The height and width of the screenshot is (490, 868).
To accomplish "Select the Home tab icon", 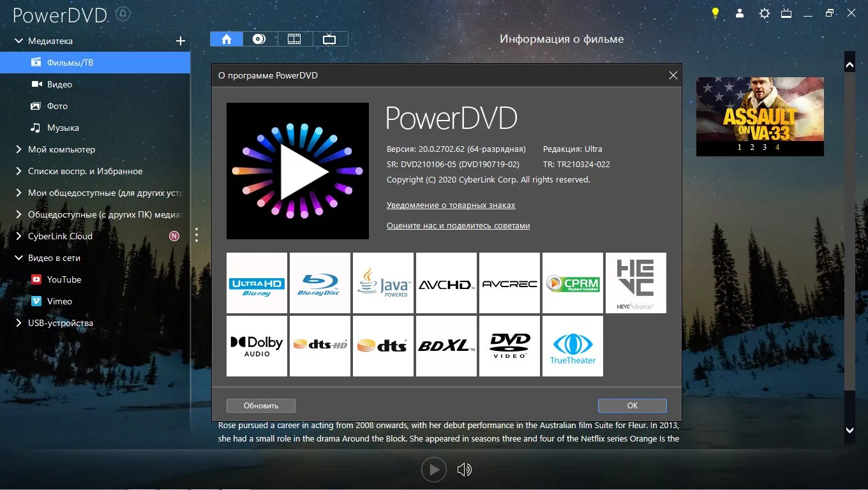I will pos(227,39).
